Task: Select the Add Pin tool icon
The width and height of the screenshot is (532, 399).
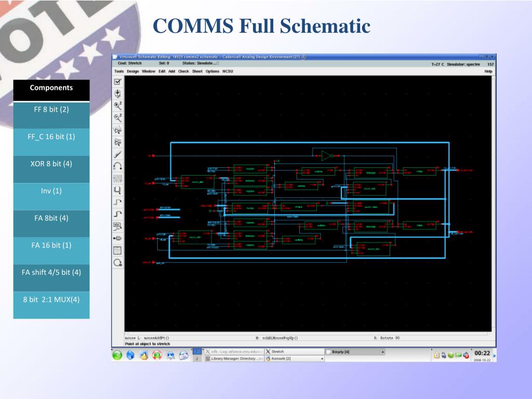Action: click(118, 237)
